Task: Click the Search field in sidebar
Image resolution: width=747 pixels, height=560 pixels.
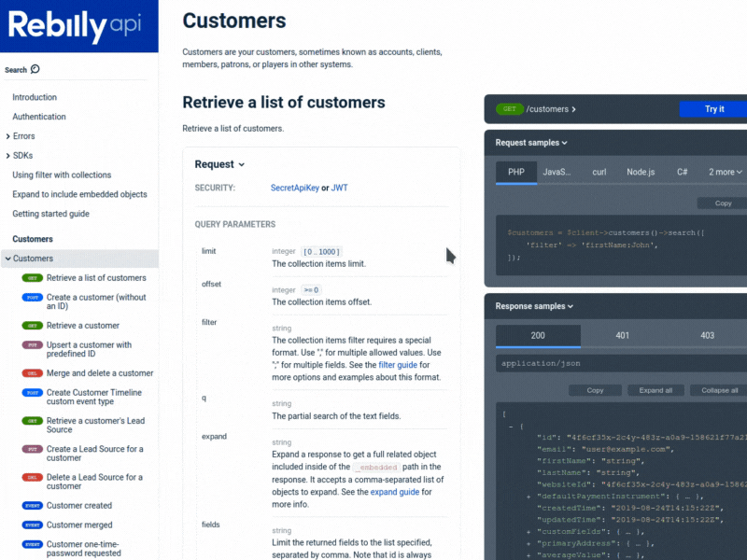Action: point(77,69)
